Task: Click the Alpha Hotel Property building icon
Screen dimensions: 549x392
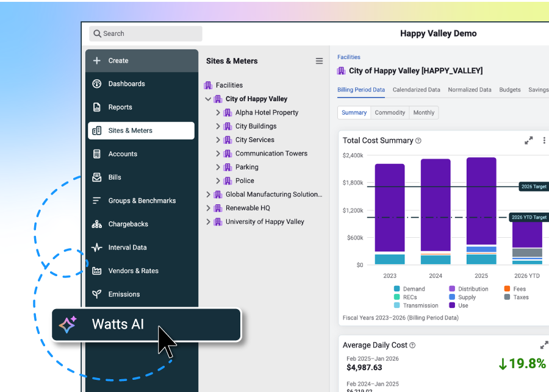Action: (x=228, y=112)
